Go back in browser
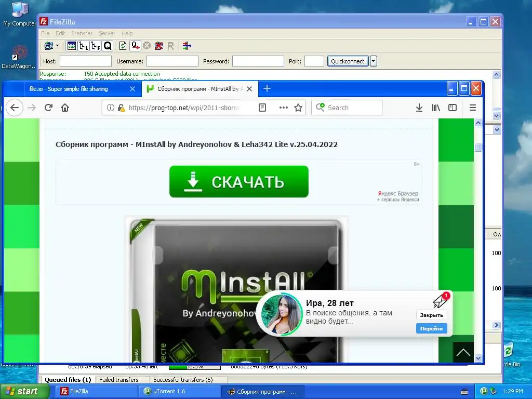Viewport: 532px width, 399px height. (14, 108)
